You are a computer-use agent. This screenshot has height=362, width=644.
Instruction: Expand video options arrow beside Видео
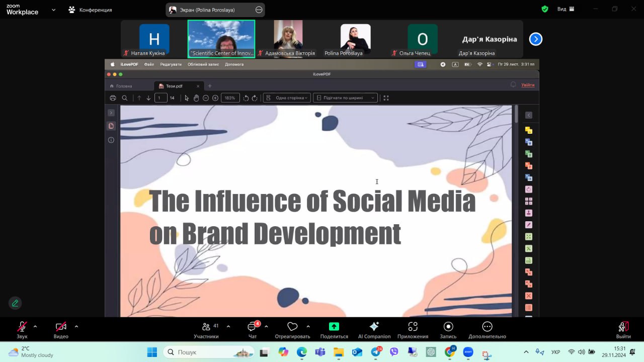click(x=76, y=326)
